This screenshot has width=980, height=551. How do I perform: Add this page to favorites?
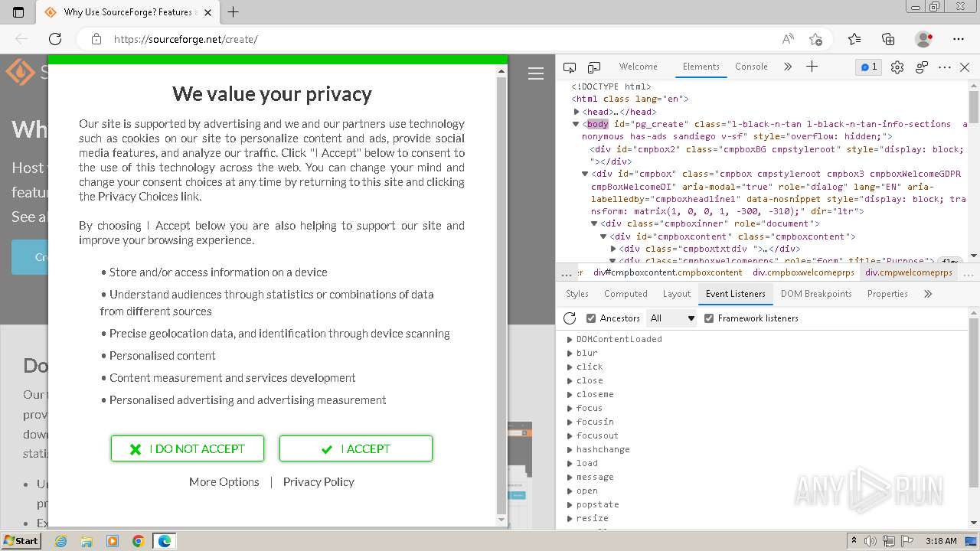point(815,39)
